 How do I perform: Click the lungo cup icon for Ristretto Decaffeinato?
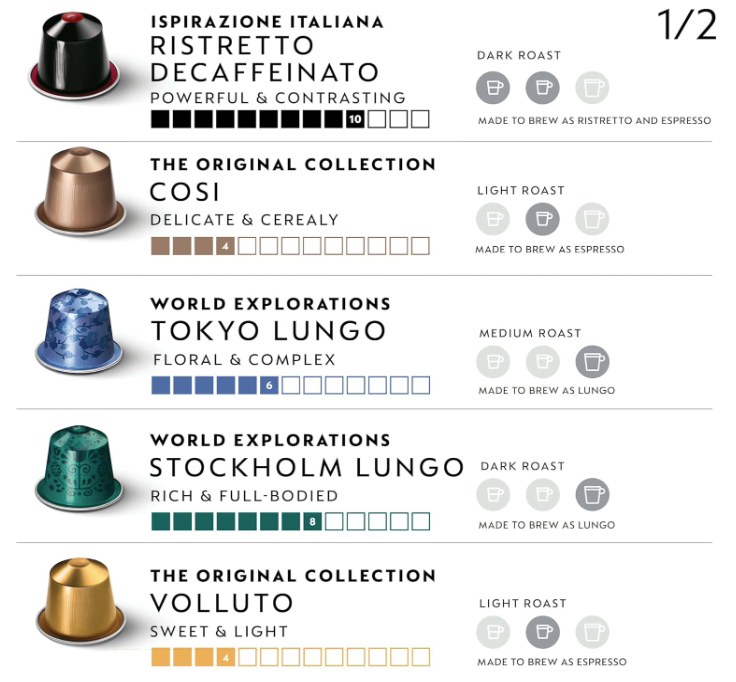coord(592,87)
